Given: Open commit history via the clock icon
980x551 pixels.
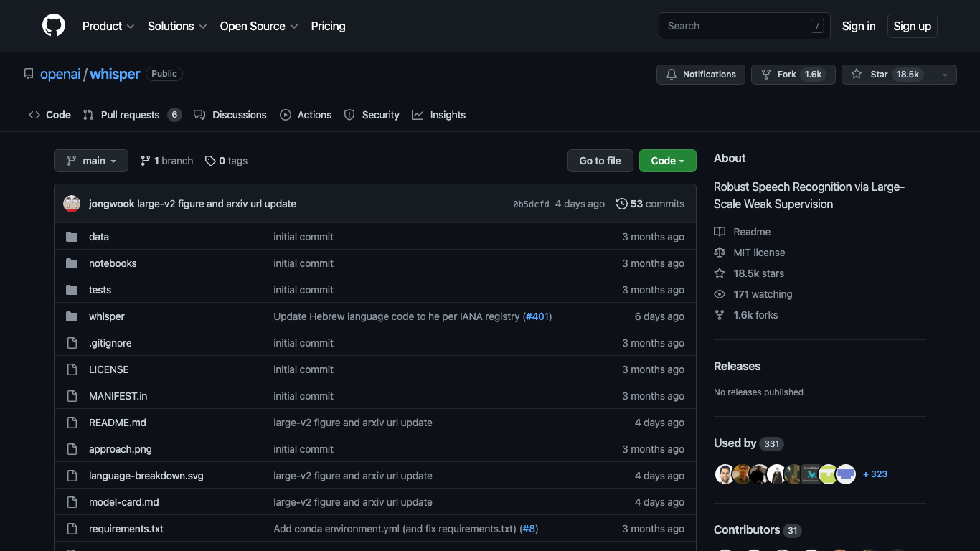Looking at the screenshot, I should point(621,204).
